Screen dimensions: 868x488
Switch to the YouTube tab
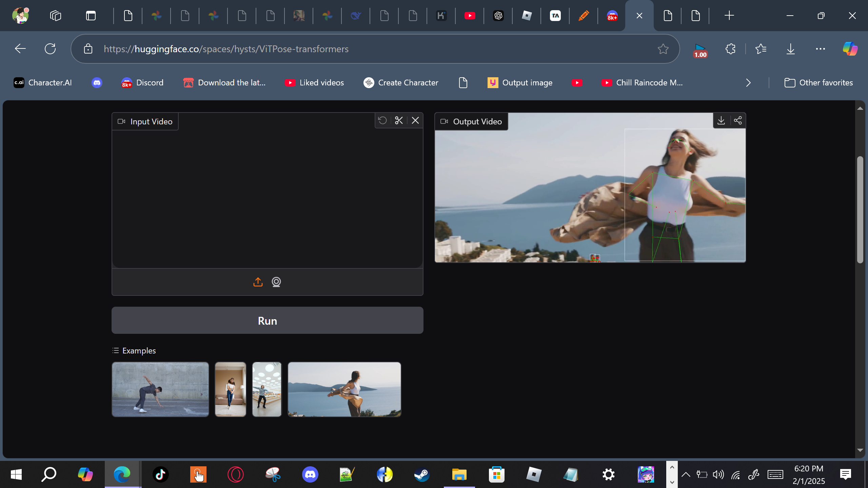pos(470,16)
